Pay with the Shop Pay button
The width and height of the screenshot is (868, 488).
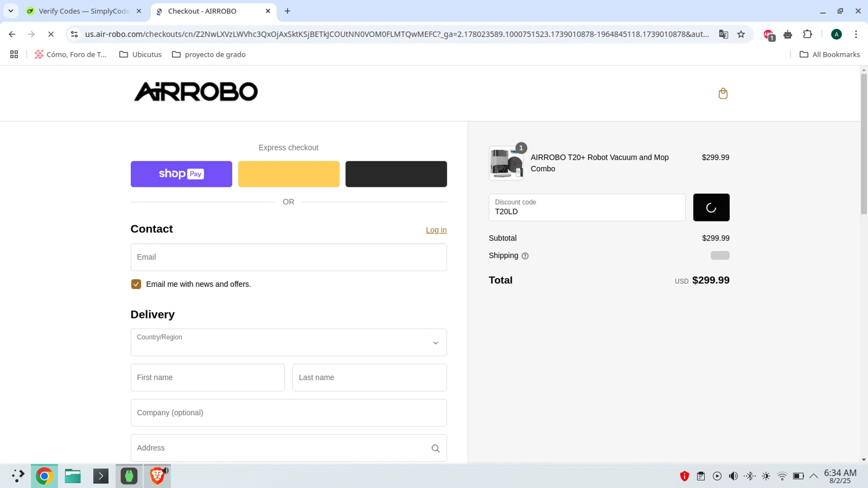point(181,174)
